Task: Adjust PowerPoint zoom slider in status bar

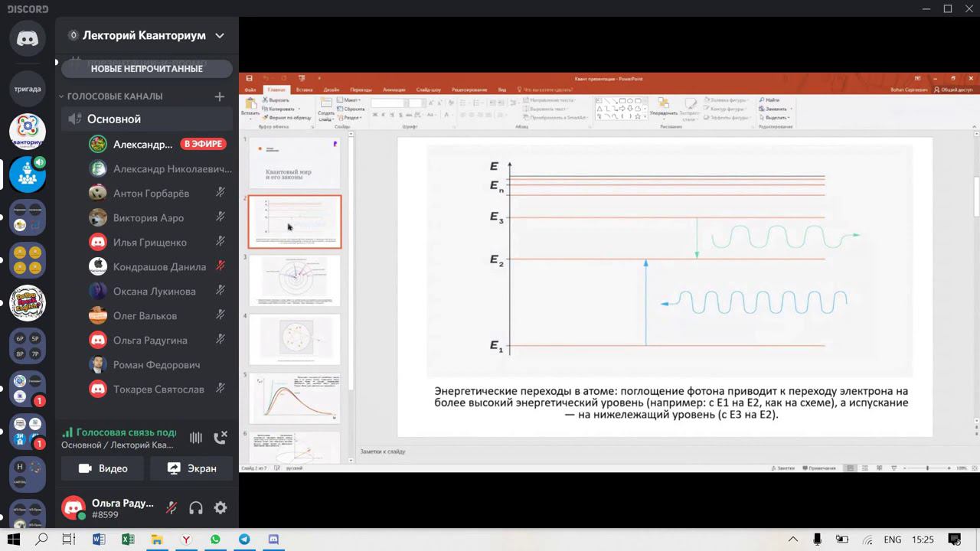Action: (927, 468)
